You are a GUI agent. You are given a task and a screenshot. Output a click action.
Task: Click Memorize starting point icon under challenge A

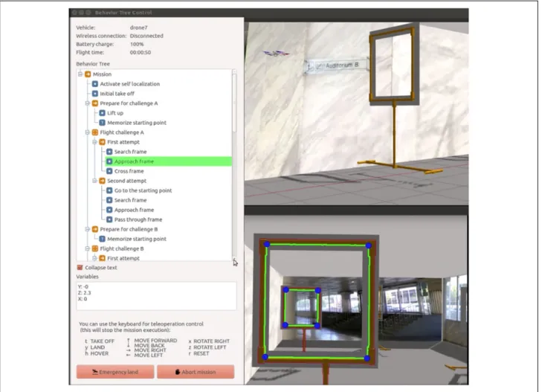pos(103,123)
